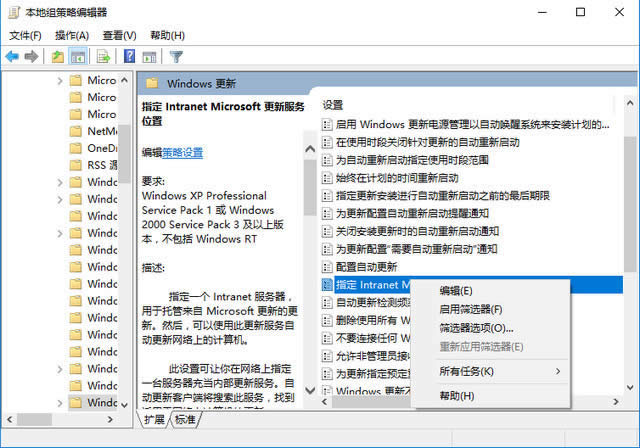Select the 配置自动更新 policy setting

366,267
